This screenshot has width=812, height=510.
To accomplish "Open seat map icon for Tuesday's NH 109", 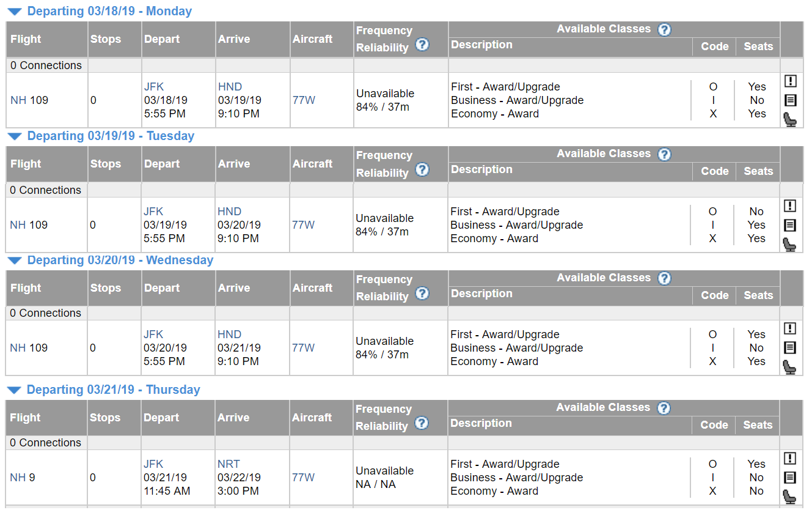I will coord(790,244).
